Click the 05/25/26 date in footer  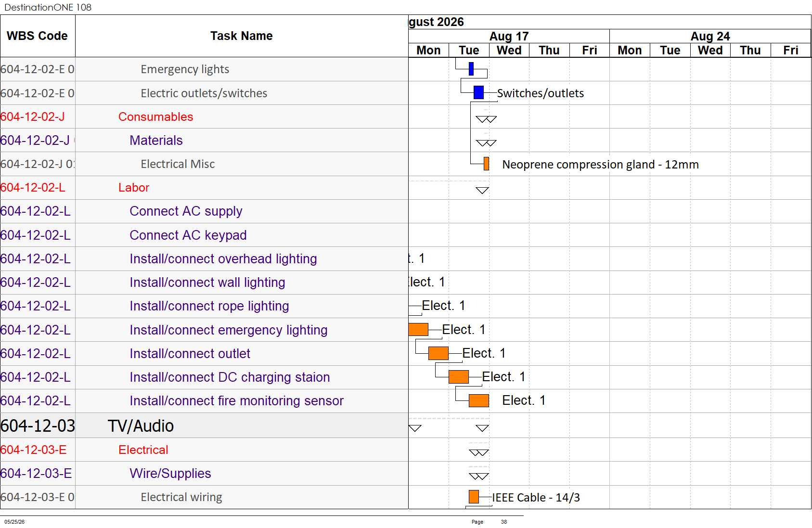tap(14, 522)
